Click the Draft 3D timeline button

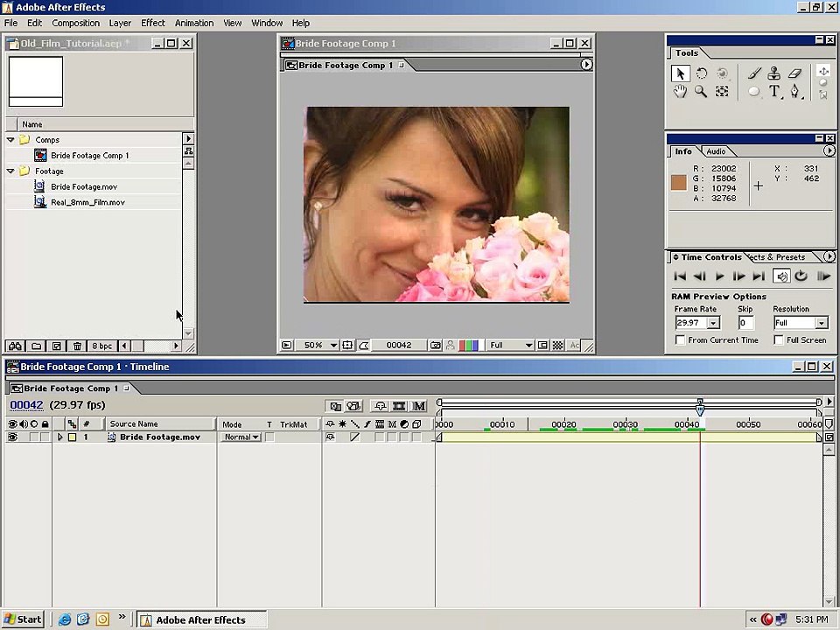coord(353,406)
